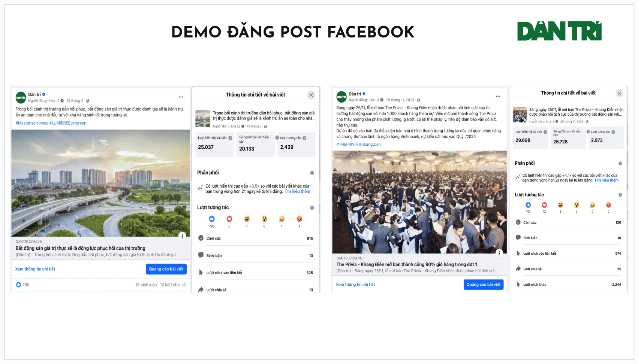Click Cảm xúc row showing 120
Image resolution: width=638 pixels, height=364 pixels.
568,222
